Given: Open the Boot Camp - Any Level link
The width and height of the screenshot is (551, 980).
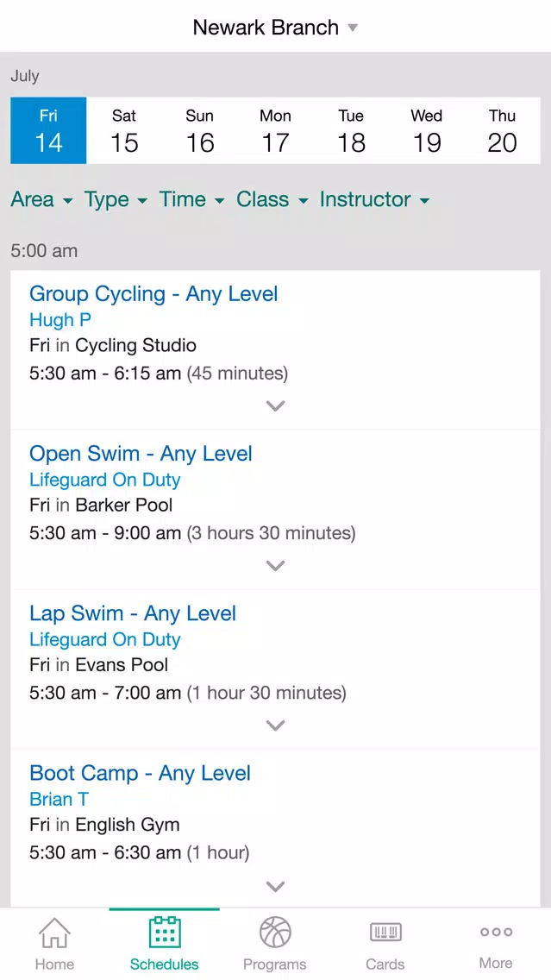Looking at the screenshot, I should 140,773.
